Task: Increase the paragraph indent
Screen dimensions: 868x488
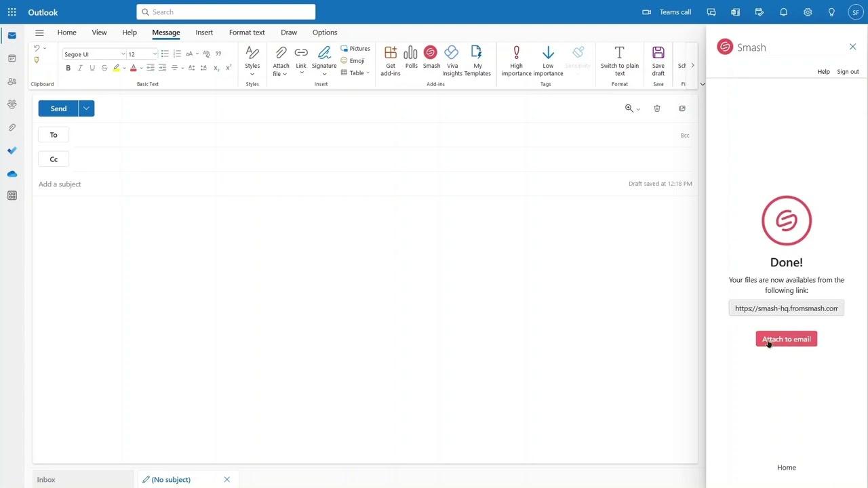Action: point(162,68)
